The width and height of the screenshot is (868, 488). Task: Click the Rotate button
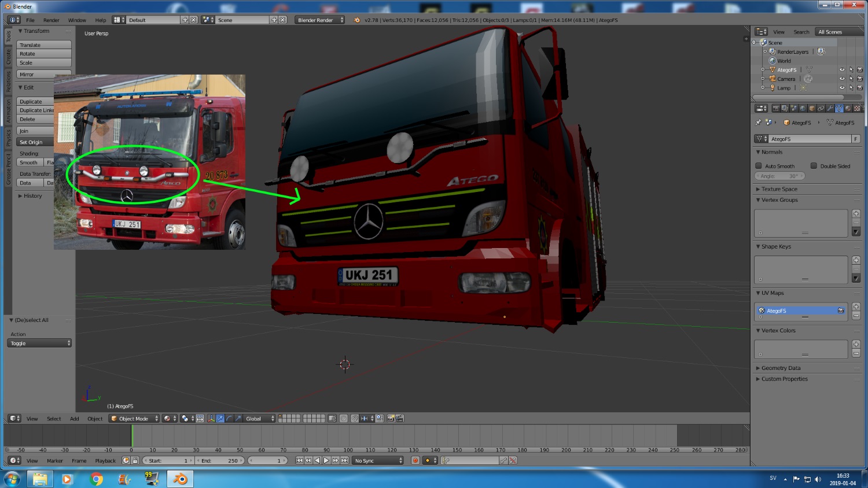pos(44,54)
